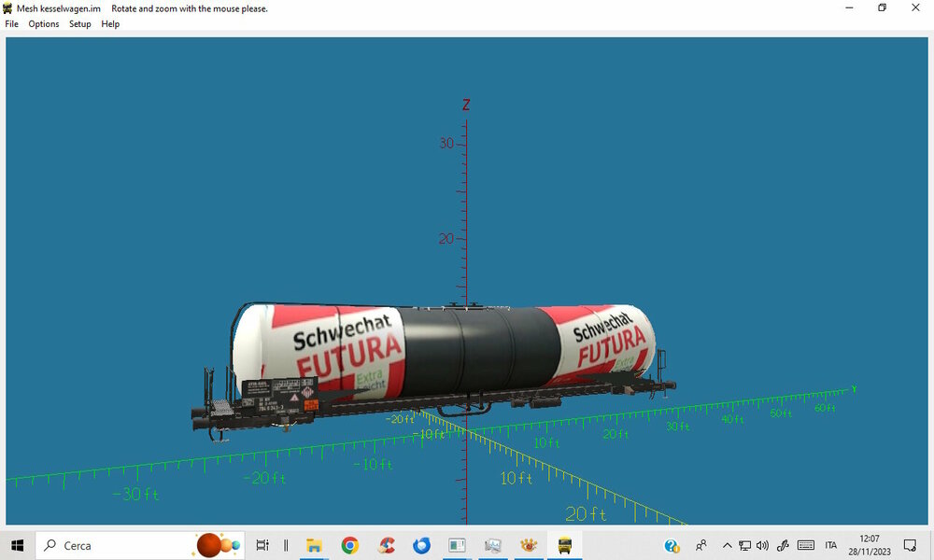
Task: Open the notification center icon
Action: point(910,545)
